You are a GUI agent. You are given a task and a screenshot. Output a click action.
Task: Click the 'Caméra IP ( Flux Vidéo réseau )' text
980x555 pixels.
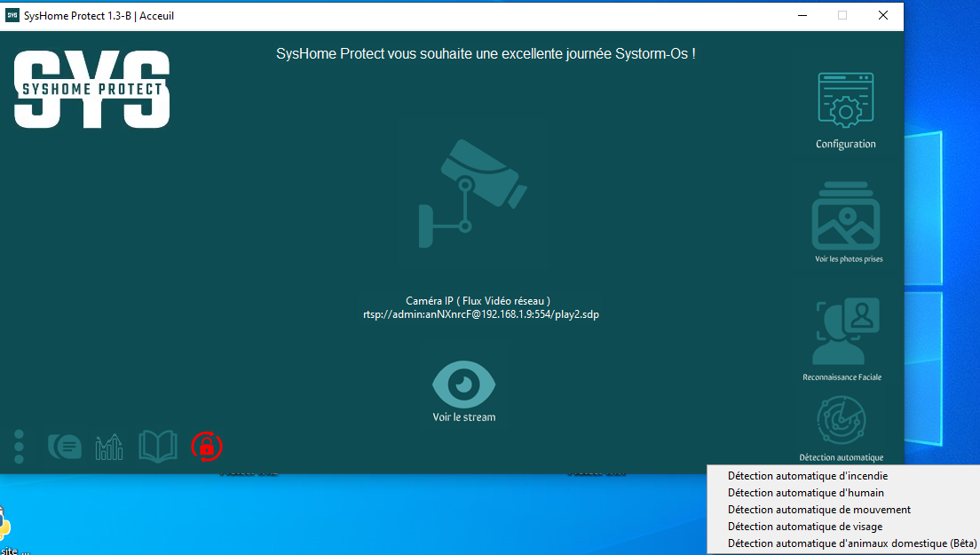478,301
